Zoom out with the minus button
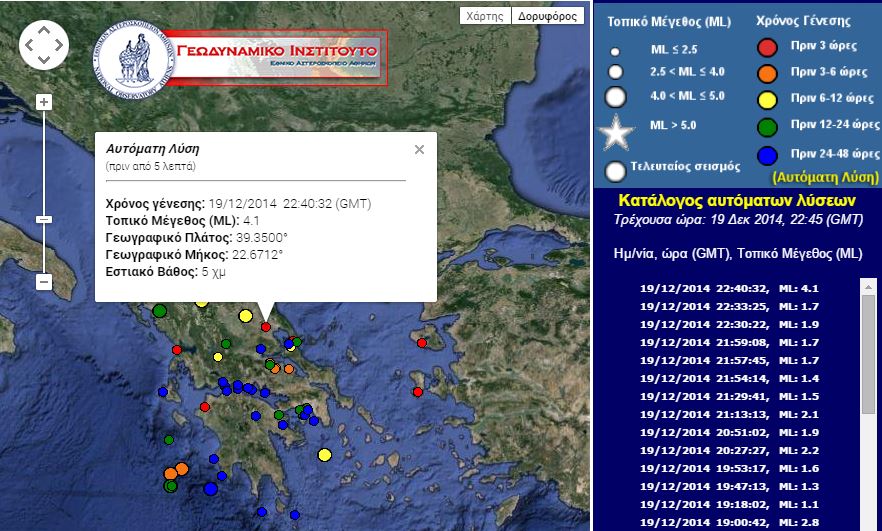The image size is (882, 531). click(44, 282)
